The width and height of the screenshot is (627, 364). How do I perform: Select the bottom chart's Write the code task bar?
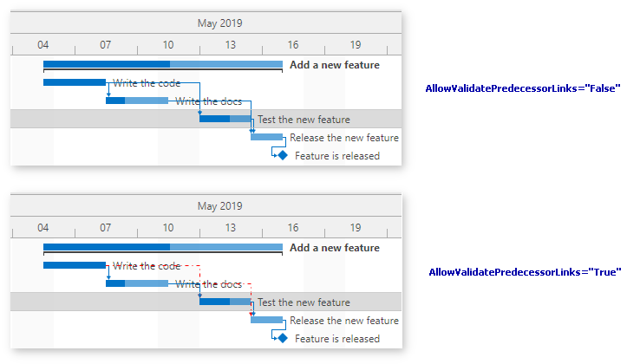75,265
